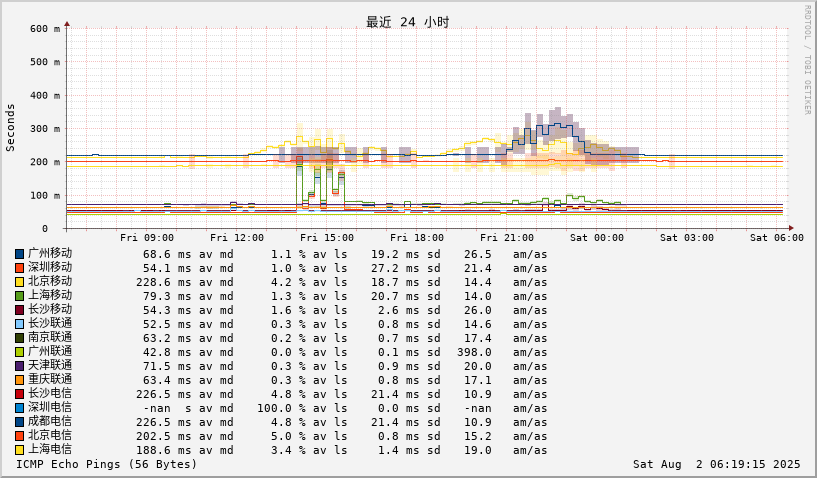The width and height of the screenshot is (817, 478).
Task: Click the 26.0 am/as value for 长沙移动
Action: [x=478, y=311]
